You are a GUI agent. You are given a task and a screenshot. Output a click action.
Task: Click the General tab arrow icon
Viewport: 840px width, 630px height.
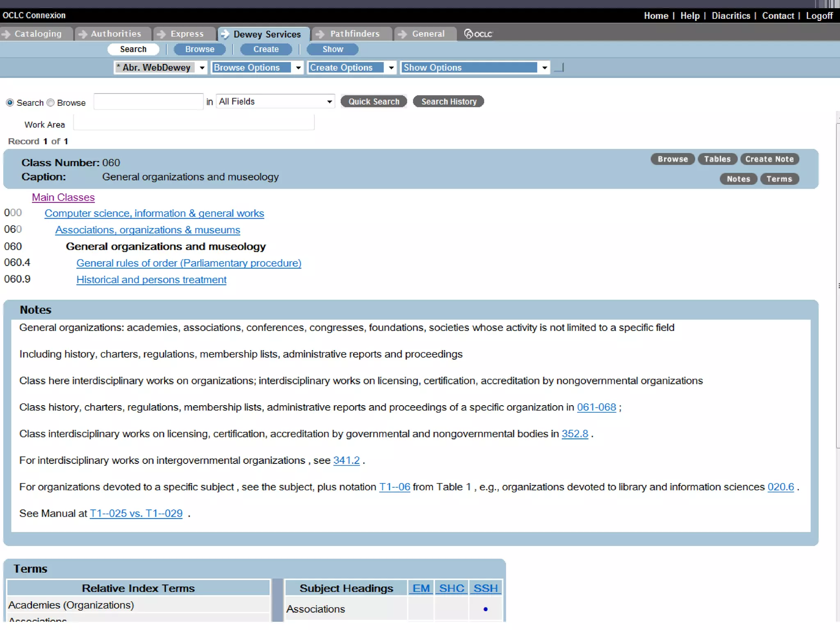[402, 34]
